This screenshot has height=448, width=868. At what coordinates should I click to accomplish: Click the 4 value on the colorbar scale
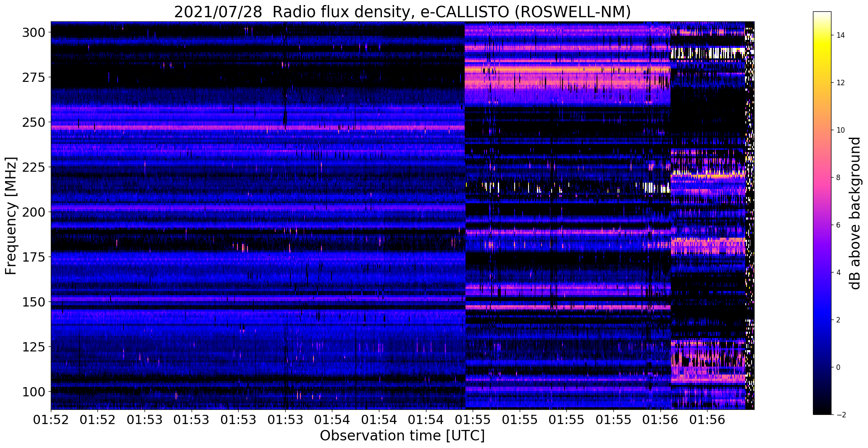(x=839, y=272)
